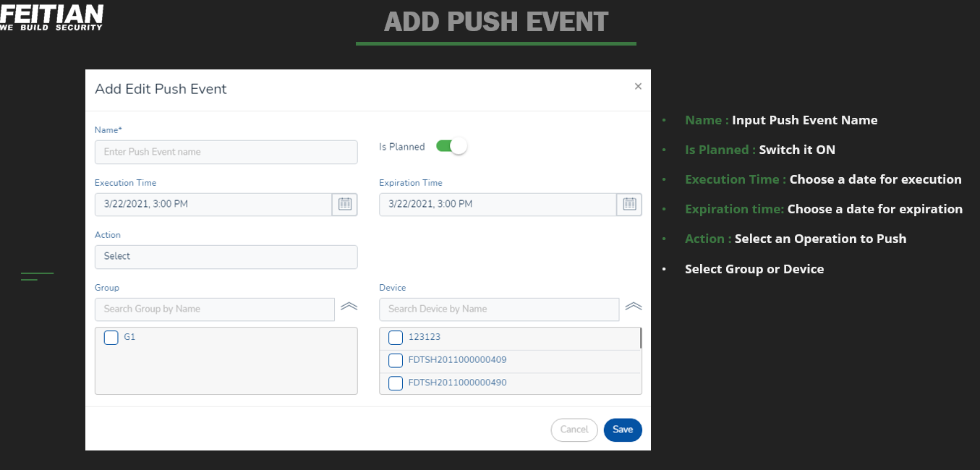This screenshot has width=980, height=470.
Task: Click the FEITIAN logo
Action: coord(52,16)
